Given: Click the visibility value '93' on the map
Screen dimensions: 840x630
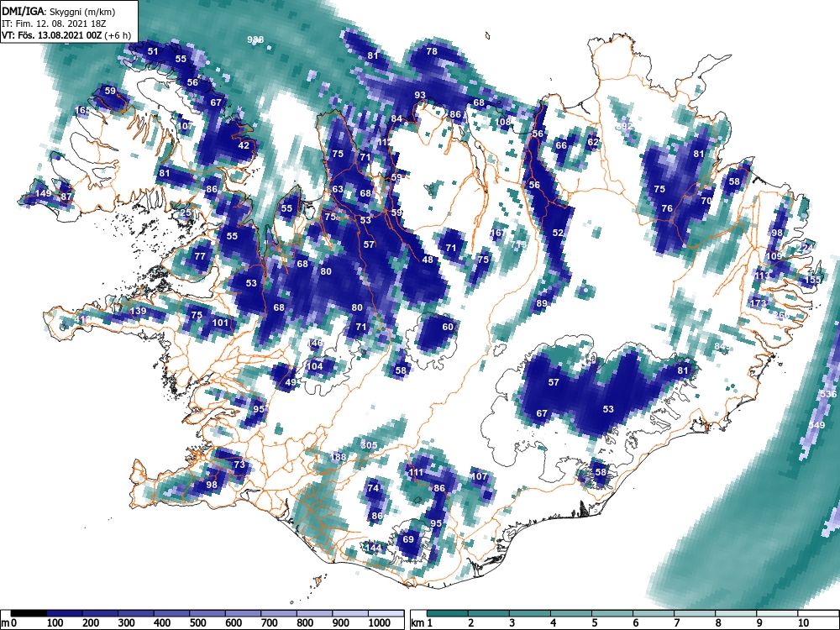Looking at the screenshot, I should (x=420, y=96).
